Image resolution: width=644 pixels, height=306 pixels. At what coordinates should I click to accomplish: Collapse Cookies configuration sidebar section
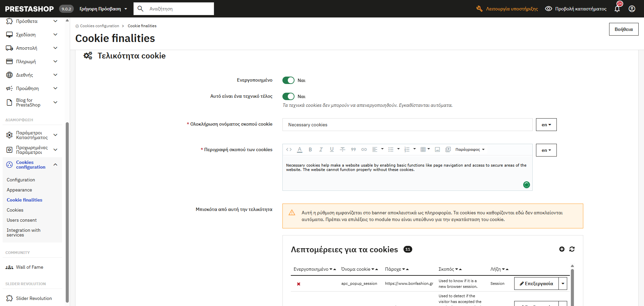(55, 165)
